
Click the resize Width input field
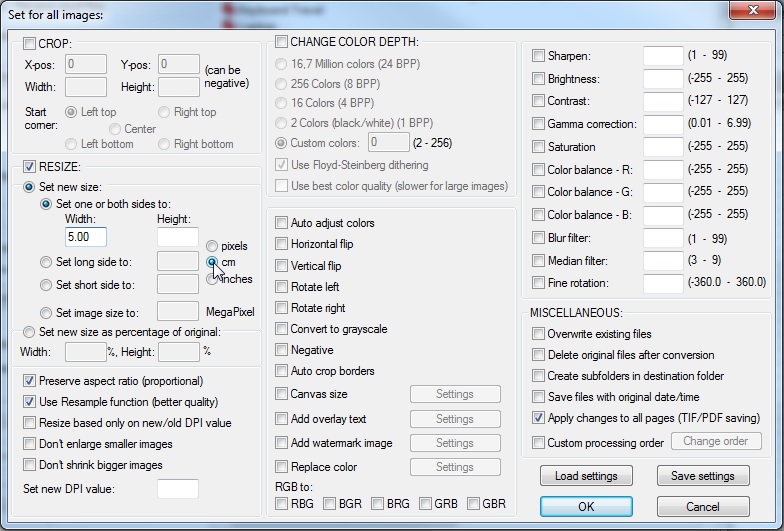pyautogui.click(x=85, y=237)
